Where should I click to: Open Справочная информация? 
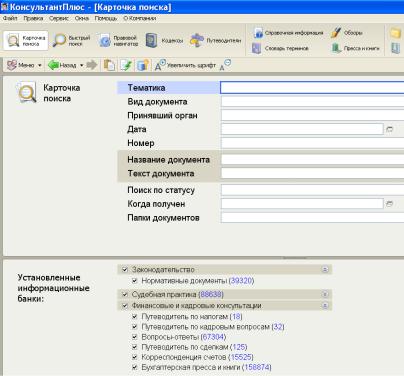288,33
